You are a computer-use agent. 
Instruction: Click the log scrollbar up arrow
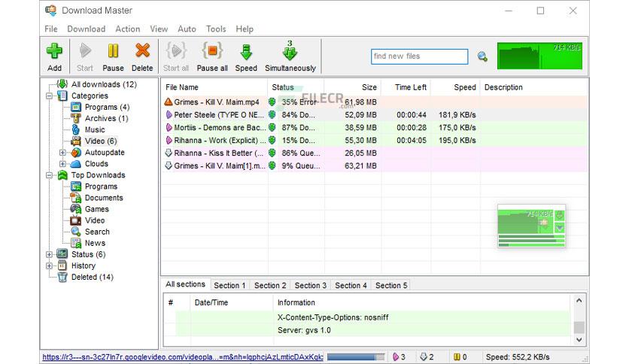point(579,300)
